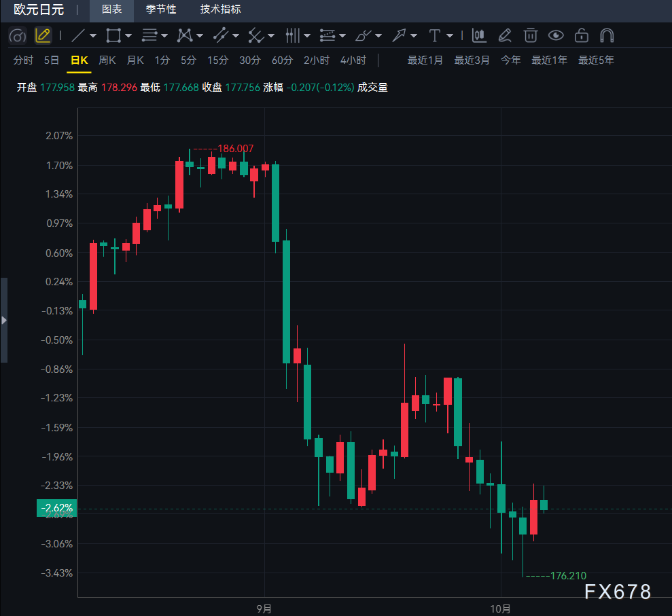Click the 9月 date axis label

(x=264, y=609)
